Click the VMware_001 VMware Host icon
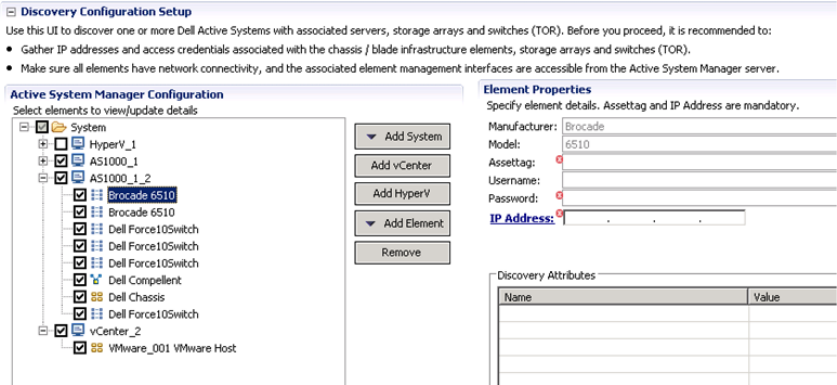This screenshot has height=385, width=837. pos(97,348)
